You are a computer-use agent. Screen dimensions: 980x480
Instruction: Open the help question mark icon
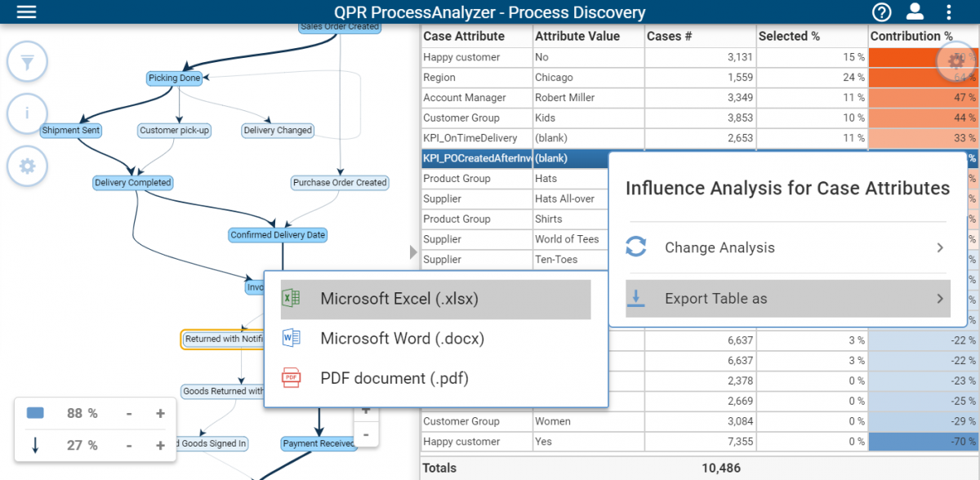[881, 12]
